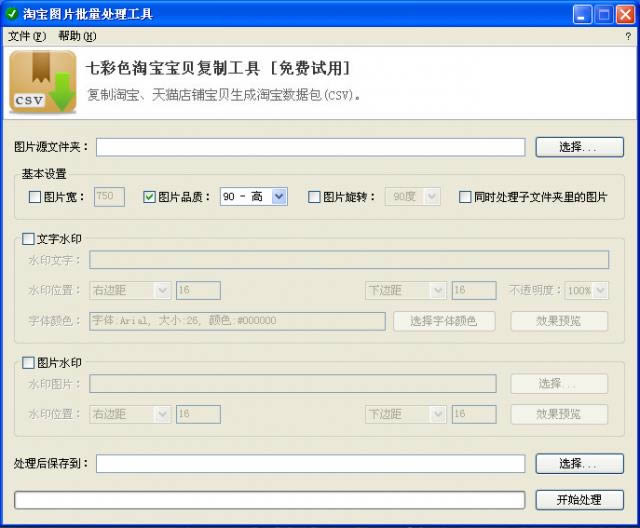
Task: Enable the 图片旋转 checkbox
Action: [x=314, y=197]
